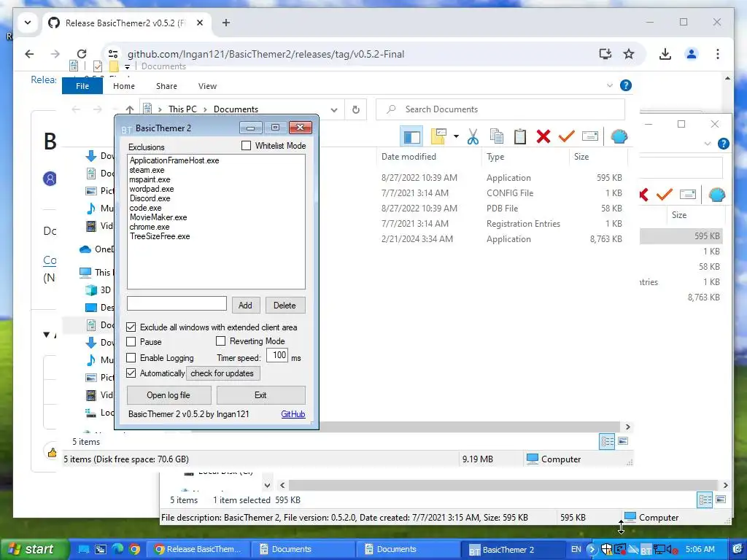Click the orange checkmark Properties icon in front Documents toolbar
Screen dimensions: 747x560
click(566, 136)
